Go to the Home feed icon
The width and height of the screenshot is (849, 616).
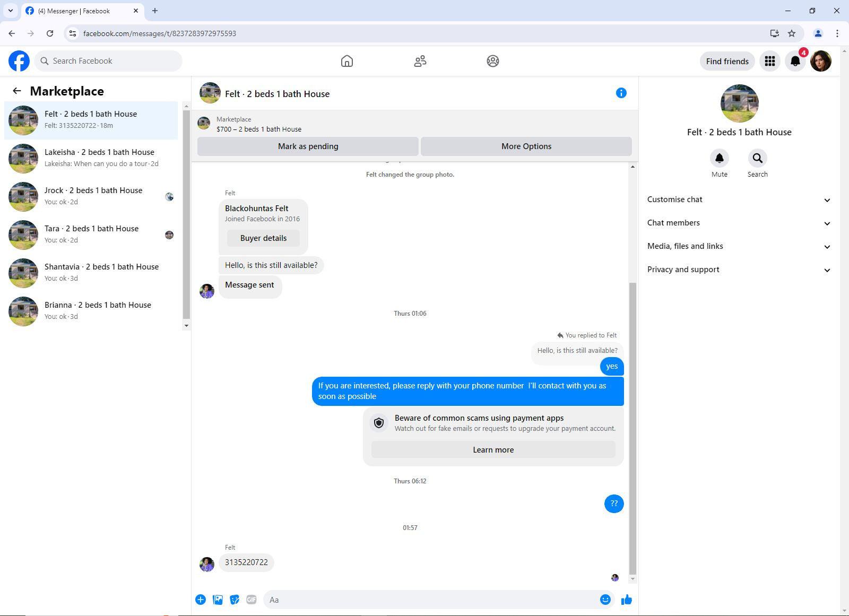point(347,61)
